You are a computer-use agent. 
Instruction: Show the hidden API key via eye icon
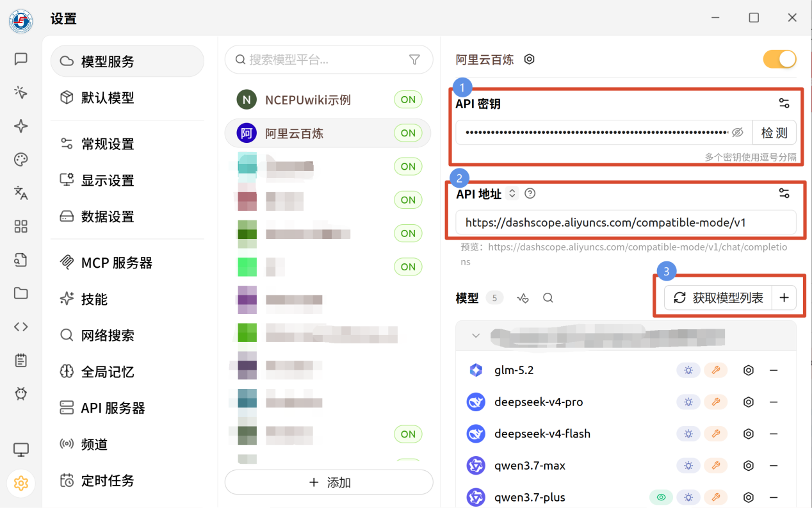[x=738, y=133]
